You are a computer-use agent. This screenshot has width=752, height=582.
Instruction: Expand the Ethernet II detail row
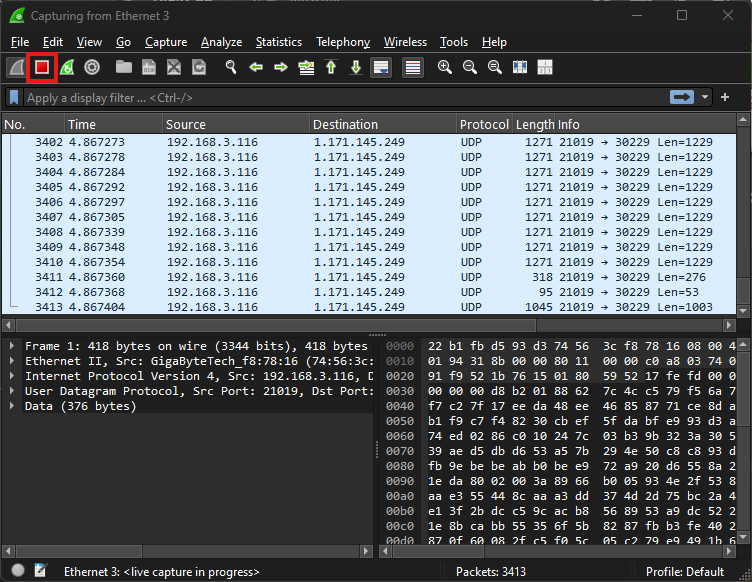[x=12, y=361]
